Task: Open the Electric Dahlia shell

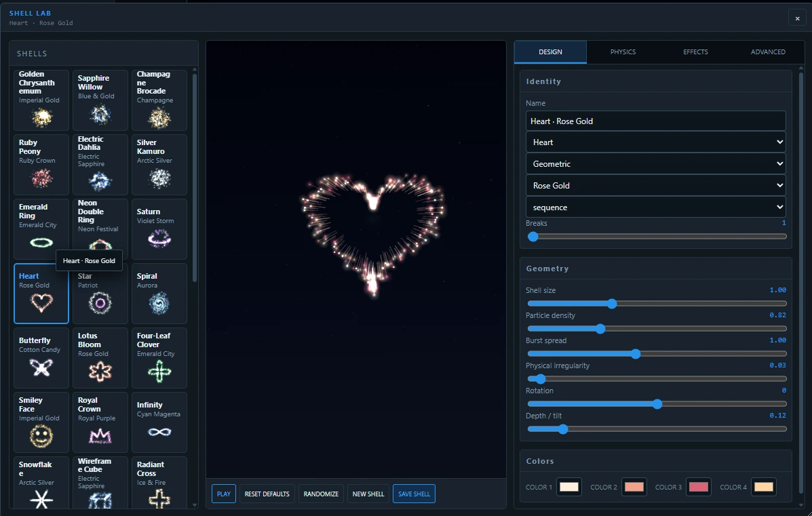Action: [100, 165]
